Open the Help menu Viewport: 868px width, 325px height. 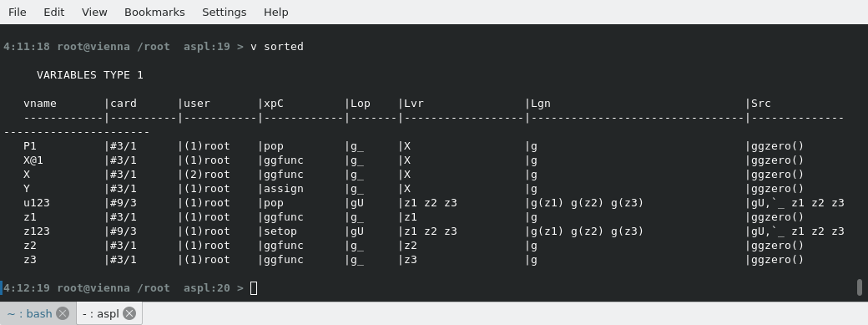275,12
